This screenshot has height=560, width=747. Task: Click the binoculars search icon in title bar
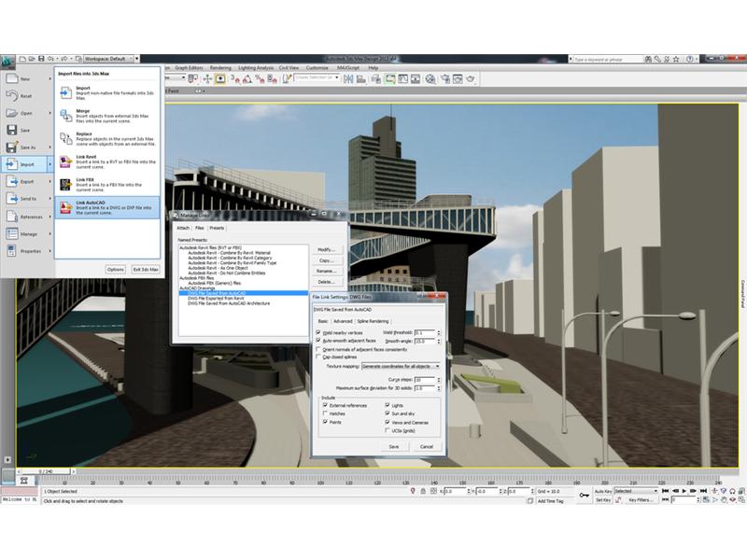pos(648,59)
